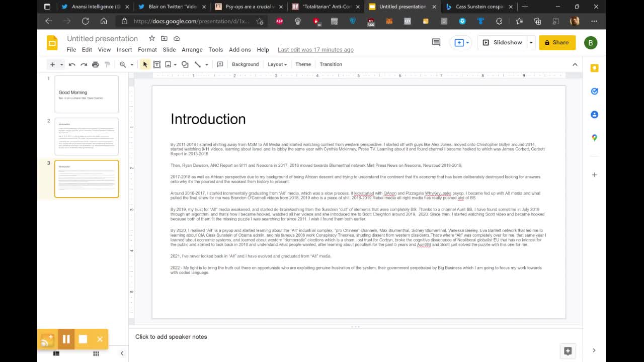Close the recorder overlay
The width and height of the screenshot is (644, 362).
[x=100, y=339]
